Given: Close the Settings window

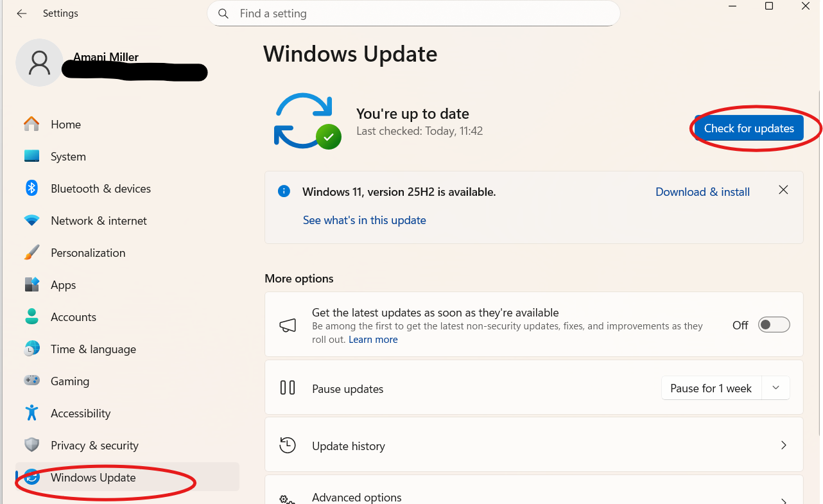Looking at the screenshot, I should (x=806, y=6).
